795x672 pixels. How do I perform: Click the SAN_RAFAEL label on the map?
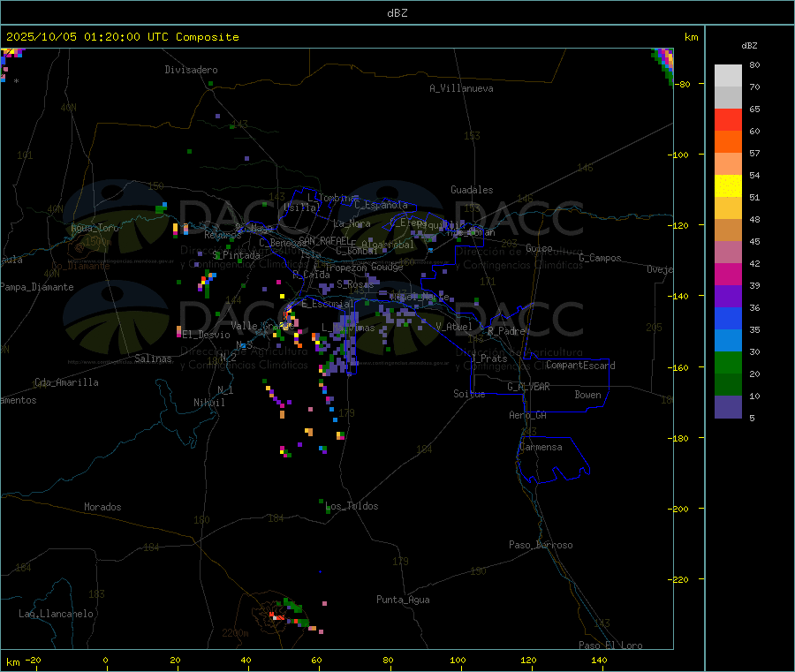[323, 240]
